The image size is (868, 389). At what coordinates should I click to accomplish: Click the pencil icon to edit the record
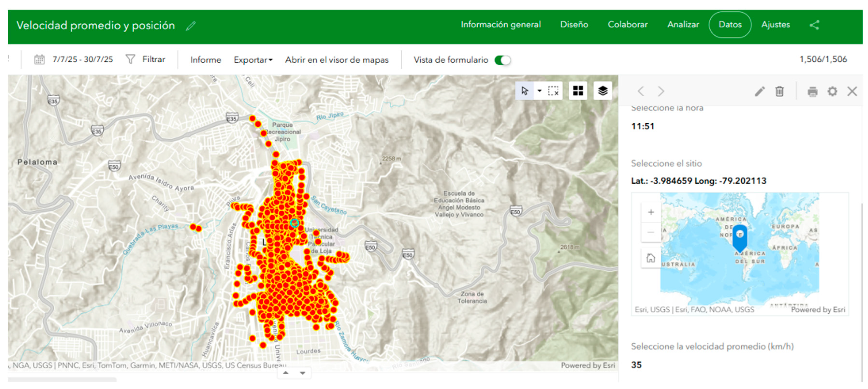[759, 91]
